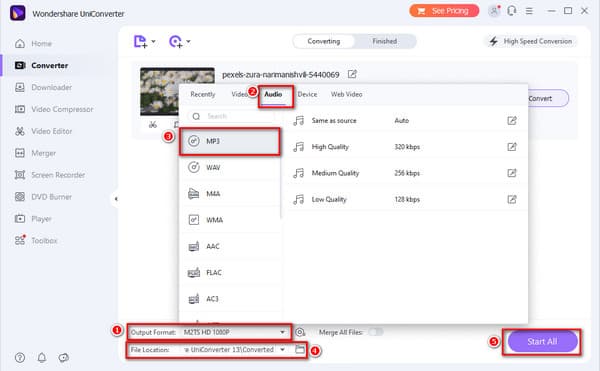
Task: Open the feedback chat icon
Action: (x=64, y=358)
